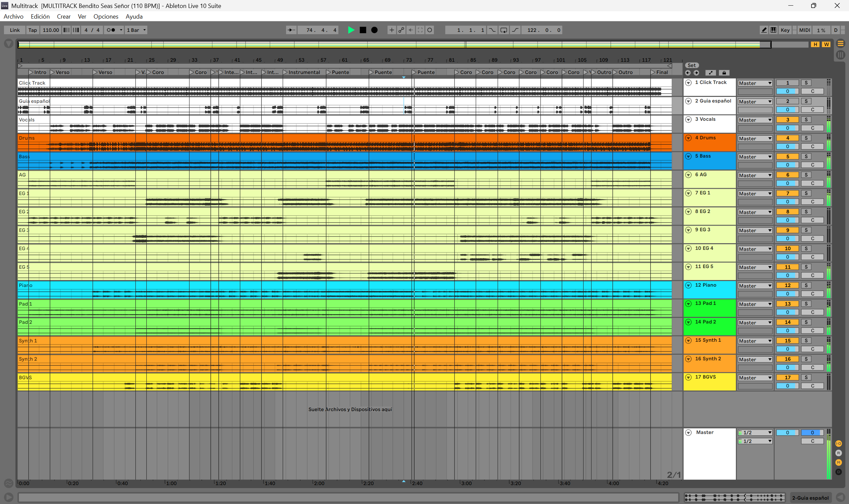Adjust the Master volume slider

788,433
